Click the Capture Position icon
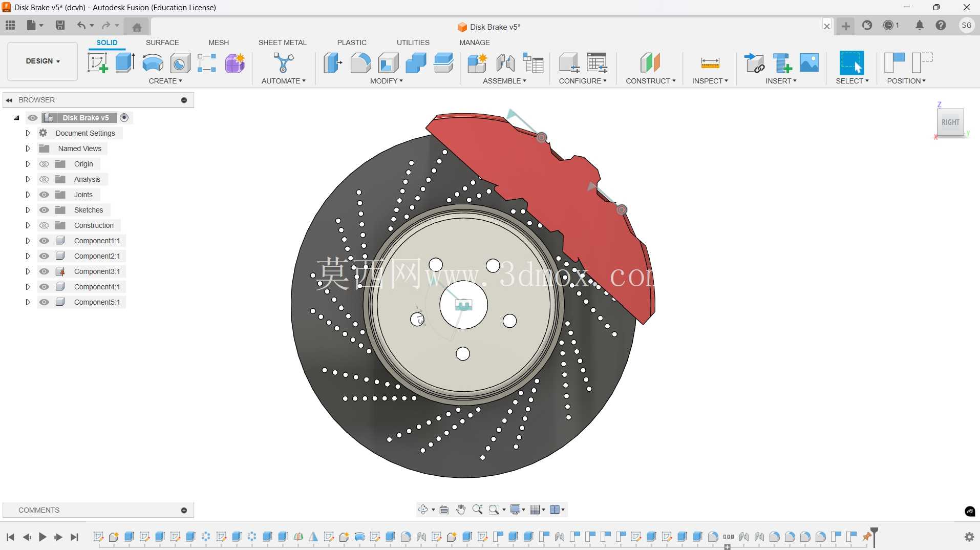The width and height of the screenshot is (980, 550). (894, 63)
